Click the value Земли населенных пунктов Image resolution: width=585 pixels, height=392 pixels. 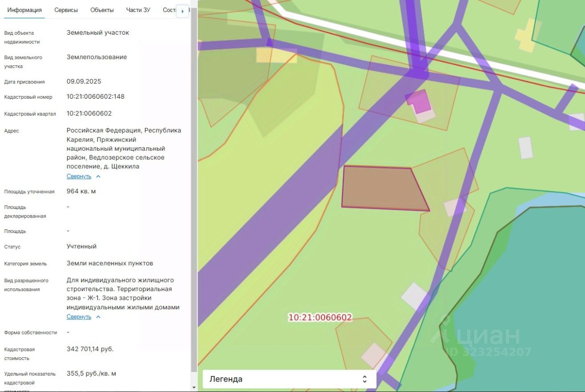(x=110, y=263)
